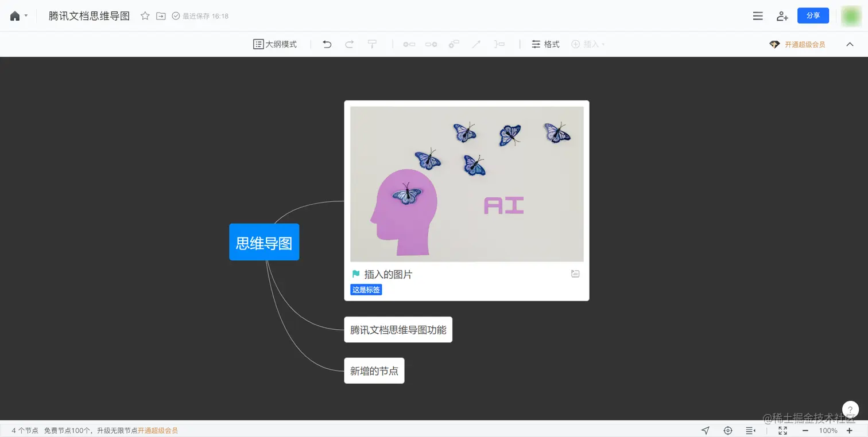Select the 新增的节点 node

[x=374, y=371]
